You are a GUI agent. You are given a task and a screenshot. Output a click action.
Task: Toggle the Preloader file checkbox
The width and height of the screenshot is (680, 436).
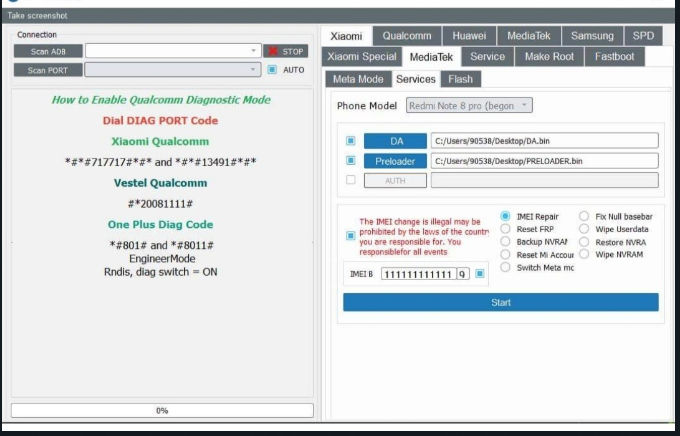coord(350,161)
